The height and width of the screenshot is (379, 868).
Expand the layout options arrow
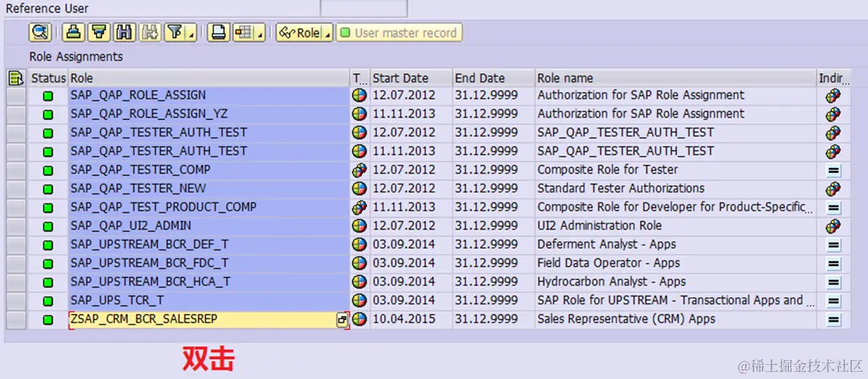pyautogui.click(x=261, y=35)
